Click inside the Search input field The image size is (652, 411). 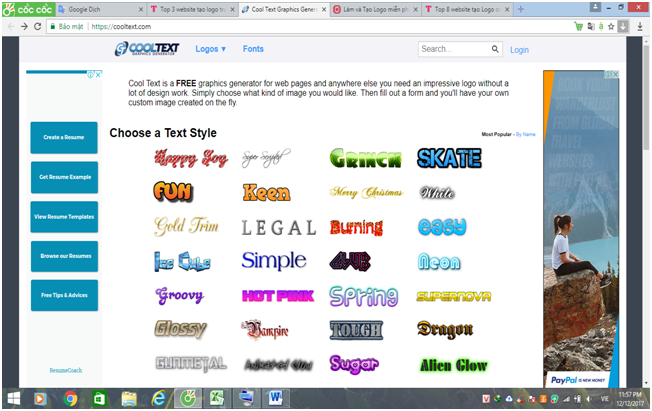[x=452, y=48]
